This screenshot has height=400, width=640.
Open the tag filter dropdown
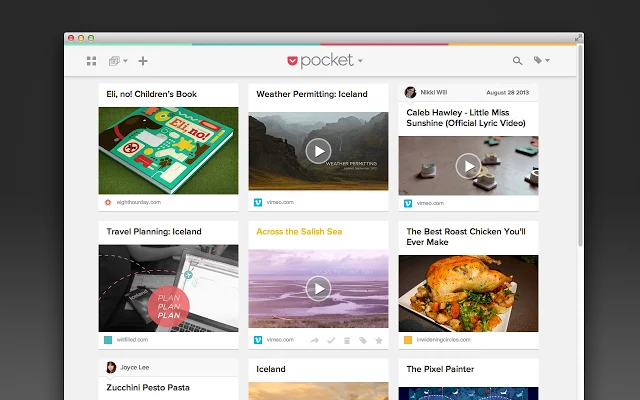(x=541, y=60)
